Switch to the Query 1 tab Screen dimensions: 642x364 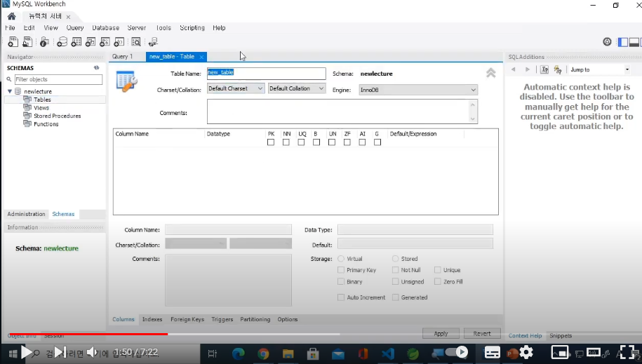point(122,57)
